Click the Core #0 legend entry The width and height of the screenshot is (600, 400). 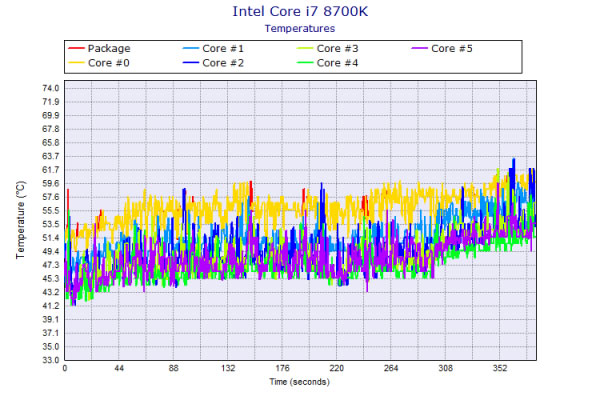(x=99, y=63)
